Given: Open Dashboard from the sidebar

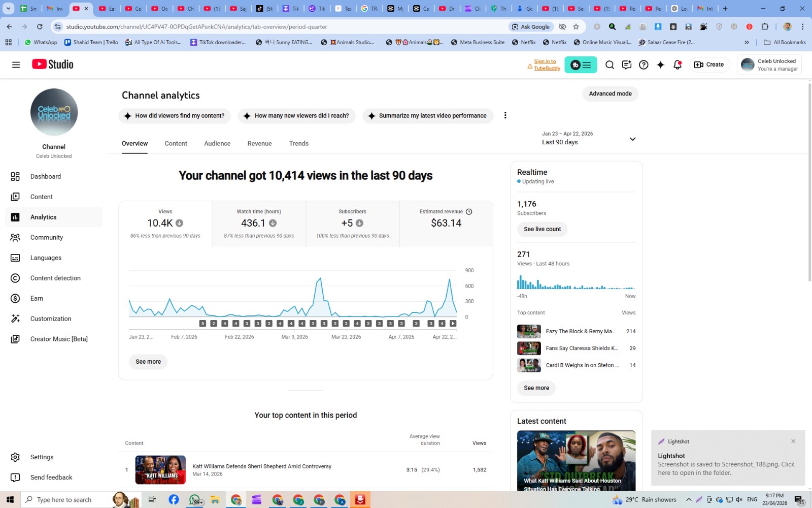Looking at the screenshot, I should 54,176.
